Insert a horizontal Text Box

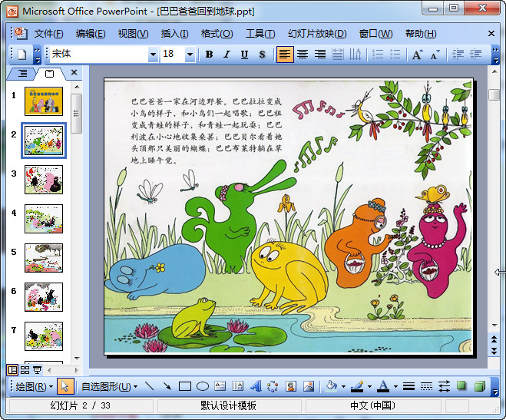(220, 386)
